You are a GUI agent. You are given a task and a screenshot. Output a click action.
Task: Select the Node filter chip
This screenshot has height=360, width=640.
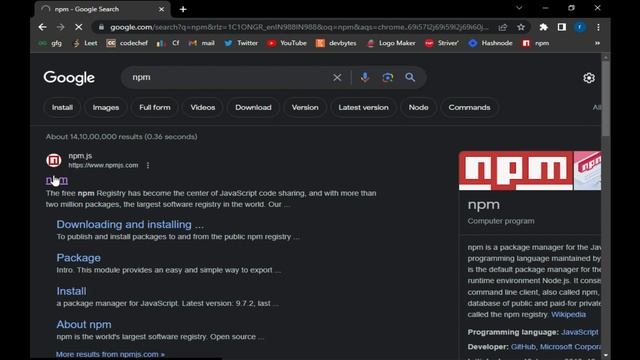coord(418,107)
